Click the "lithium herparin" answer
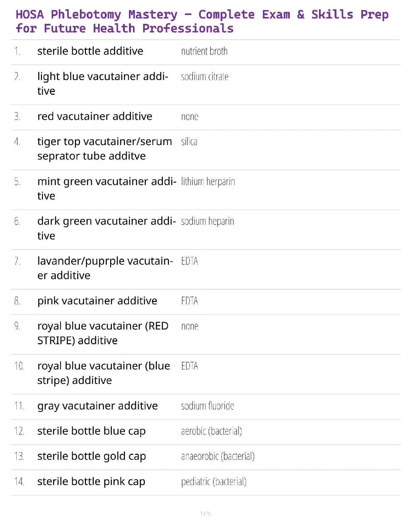 [x=208, y=182]
